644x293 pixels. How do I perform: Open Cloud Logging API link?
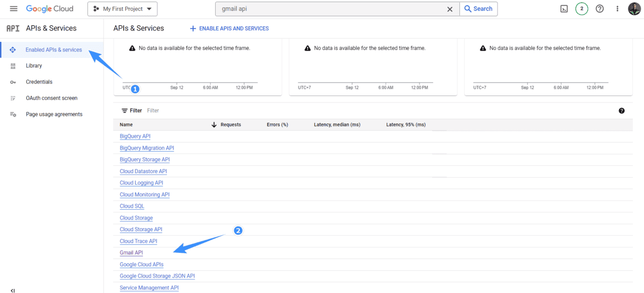(142, 183)
